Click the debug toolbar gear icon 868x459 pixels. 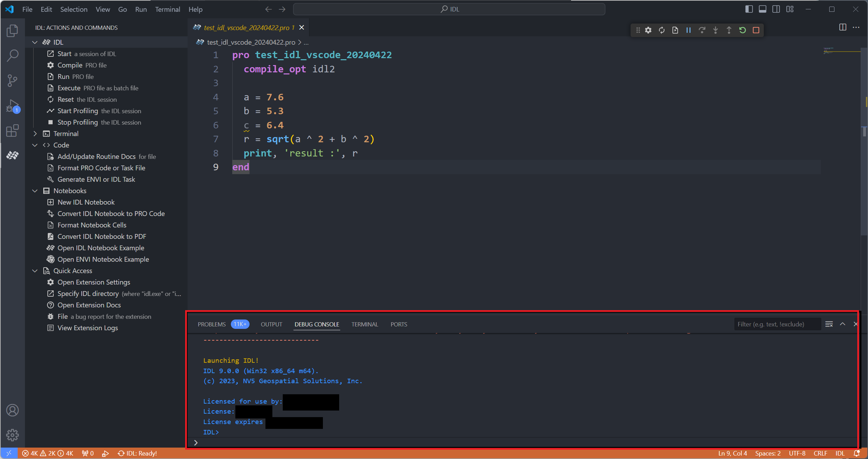click(648, 30)
